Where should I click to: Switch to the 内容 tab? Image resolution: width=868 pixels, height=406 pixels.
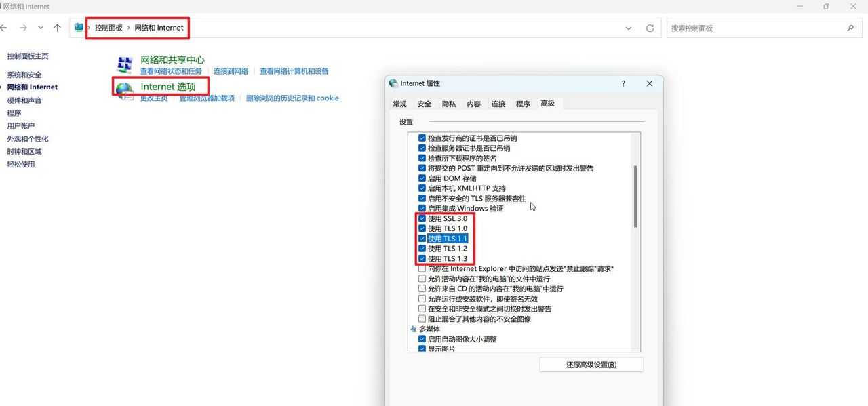[x=473, y=104]
